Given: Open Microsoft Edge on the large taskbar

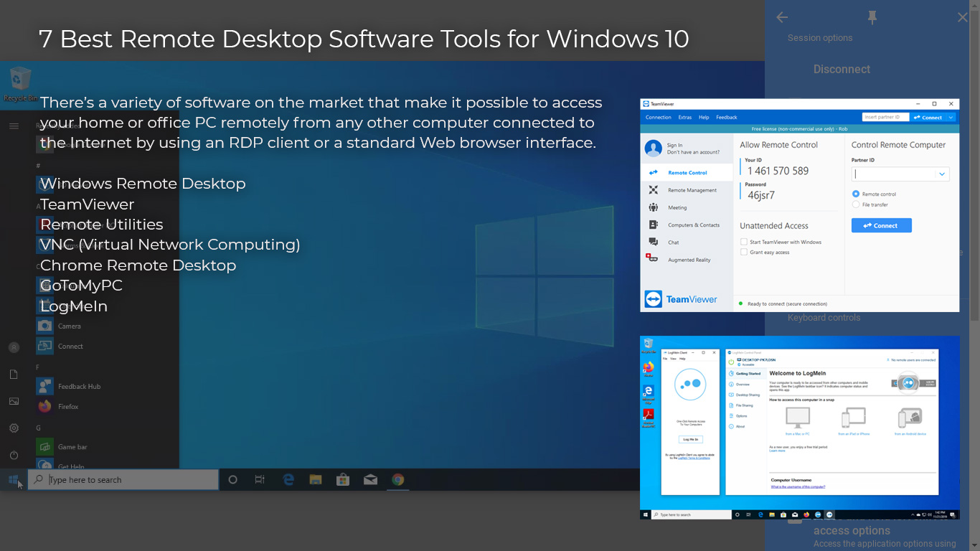Looking at the screenshot, I should click(288, 480).
